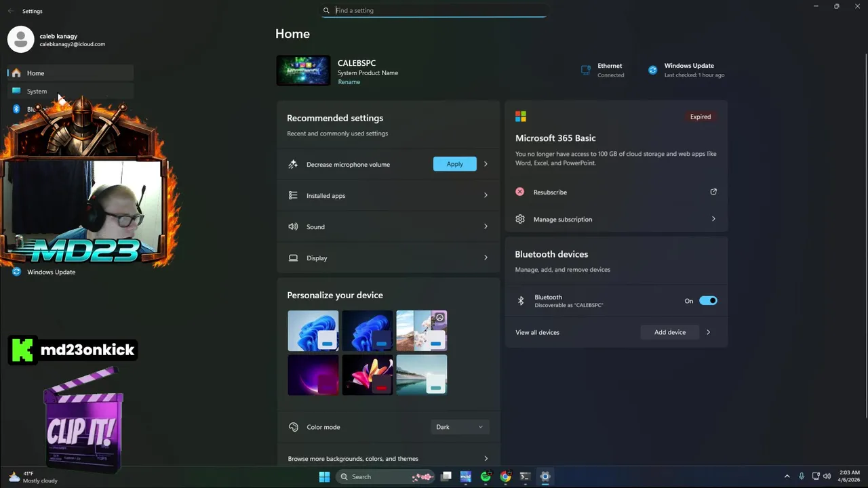Screen dimensions: 868x488
Task: Click the microphone volume row icon
Action: (x=293, y=164)
